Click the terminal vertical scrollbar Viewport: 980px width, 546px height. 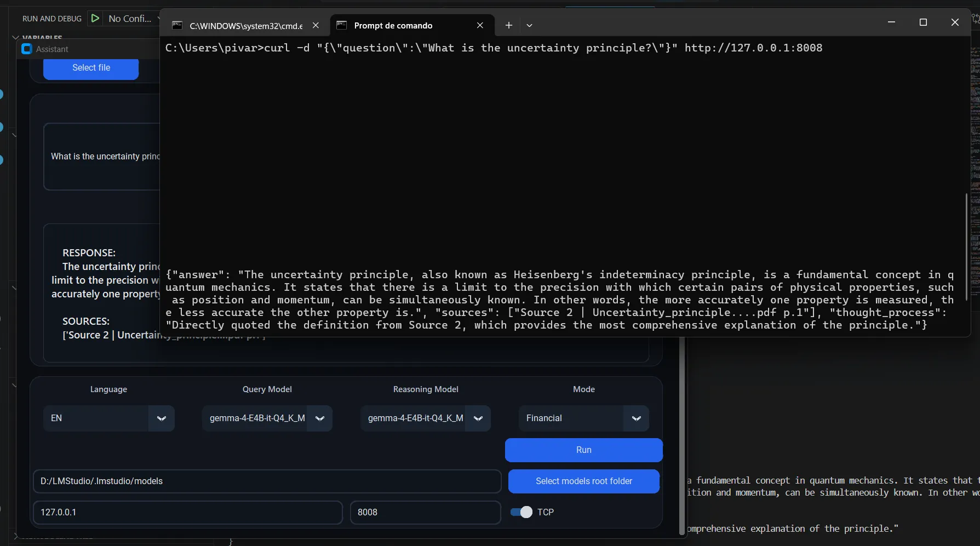point(966,246)
